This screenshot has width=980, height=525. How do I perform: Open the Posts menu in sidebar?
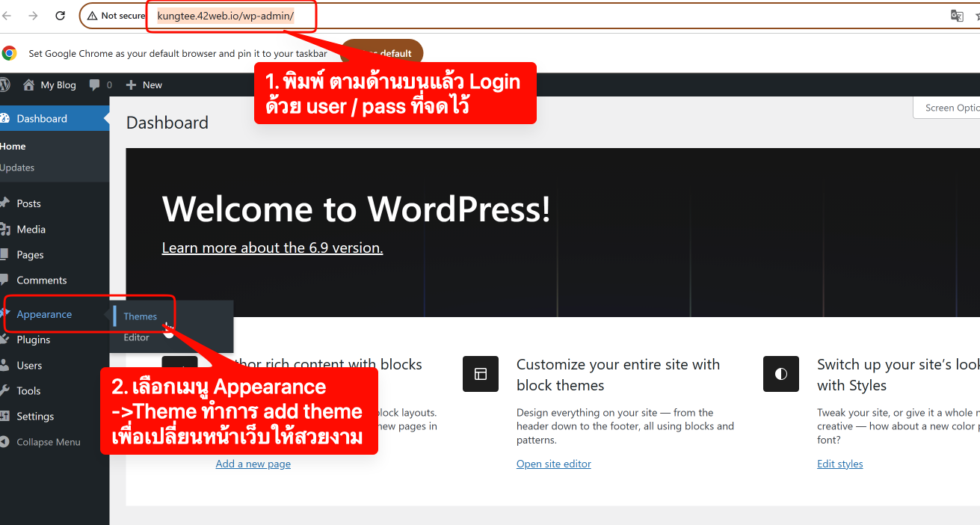tap(28, 203)
